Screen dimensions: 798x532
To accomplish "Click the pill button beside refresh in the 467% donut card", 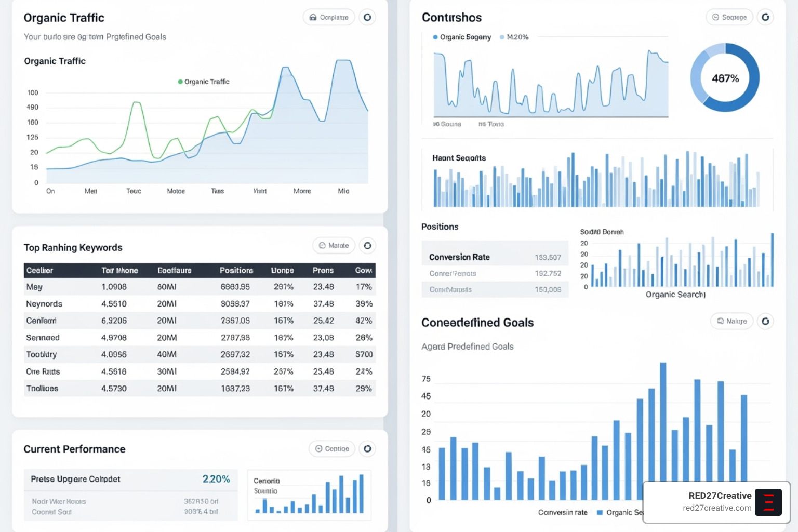I will point(729,17).
